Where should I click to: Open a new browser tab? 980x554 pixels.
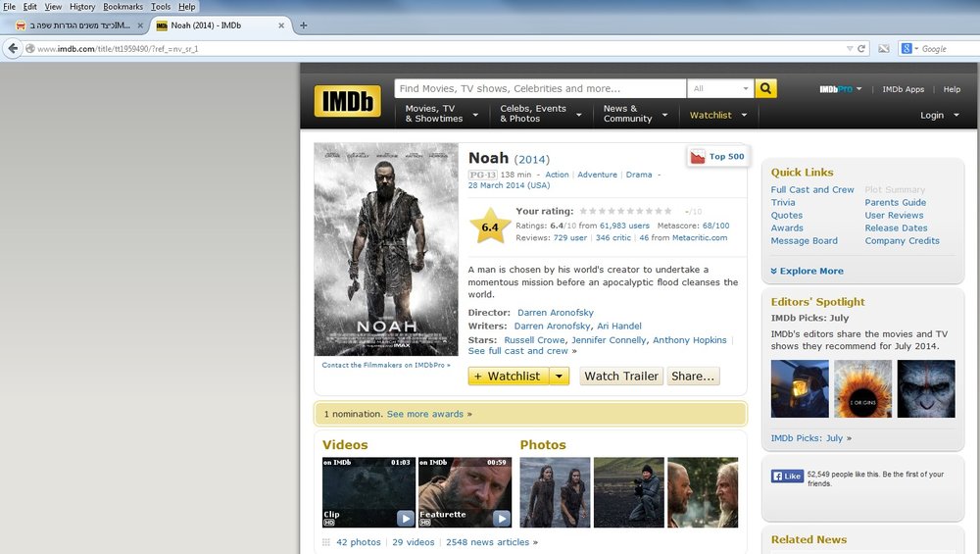303,25
